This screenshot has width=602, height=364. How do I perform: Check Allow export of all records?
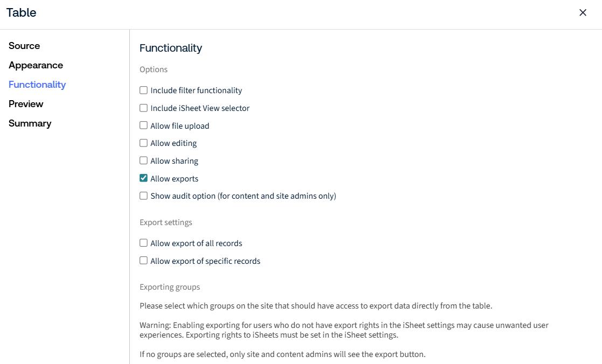point(143,243)
